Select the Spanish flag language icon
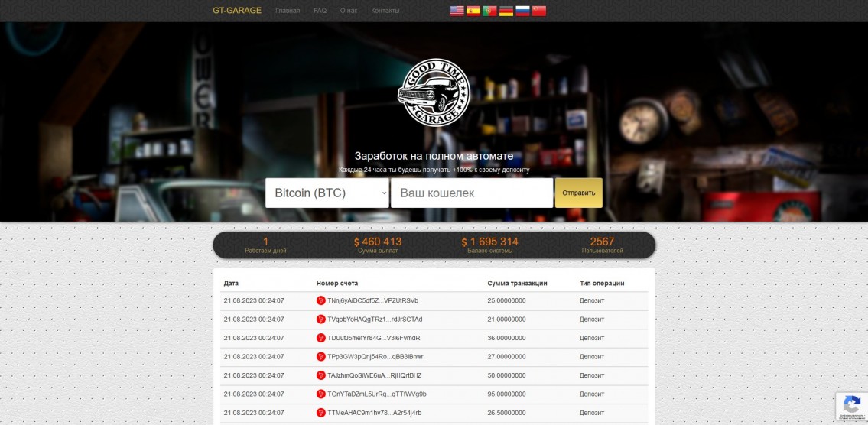Image resolution: width=868 pixels, height=425 pixels. click(x=473, y=11)
